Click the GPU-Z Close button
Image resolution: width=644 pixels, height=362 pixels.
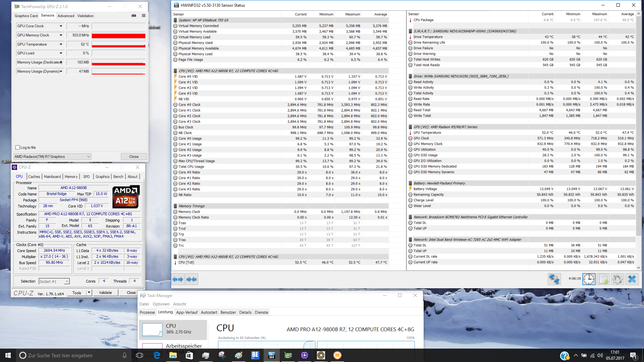(134, 157)
